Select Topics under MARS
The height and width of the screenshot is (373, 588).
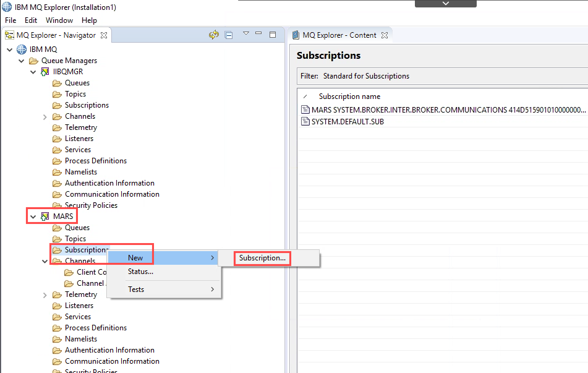pyautogui.click(x=75, y=239)
